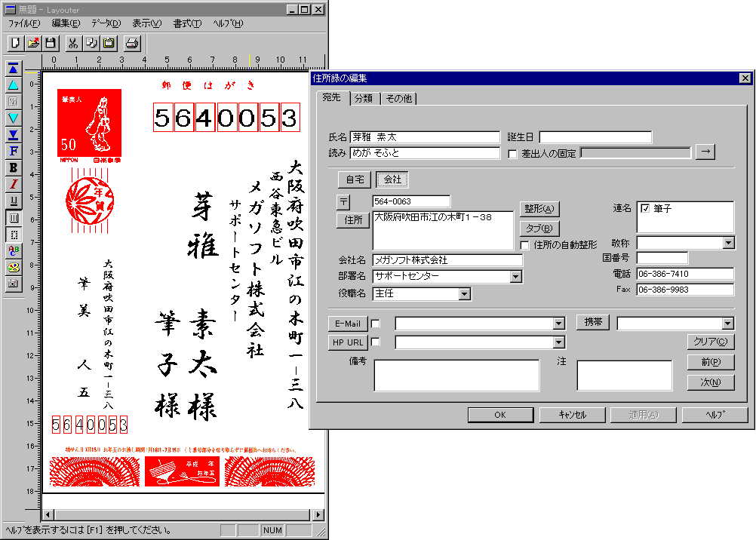Screen dimensions: 756x540
Task: Click the 整形(A) button
Action: [x=539, y=209]
